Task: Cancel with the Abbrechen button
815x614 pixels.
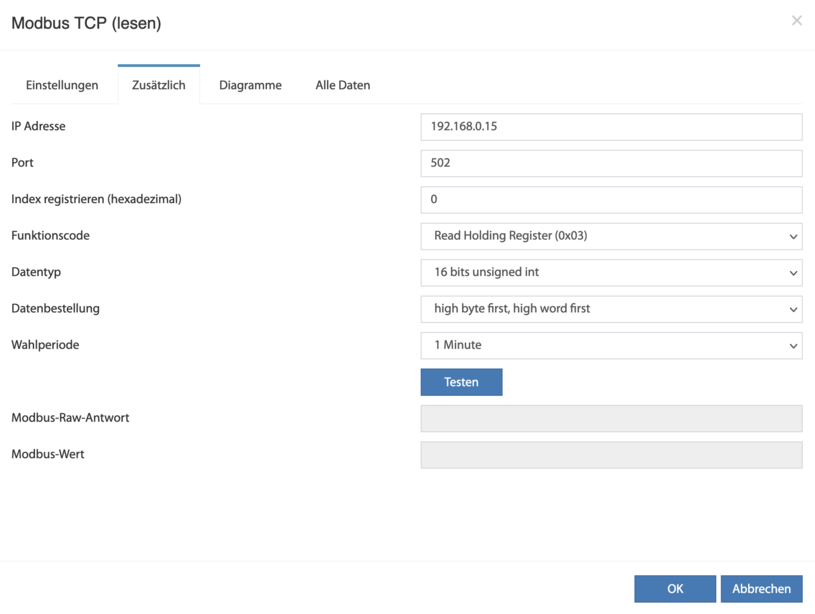Action: tap(761, 589)
